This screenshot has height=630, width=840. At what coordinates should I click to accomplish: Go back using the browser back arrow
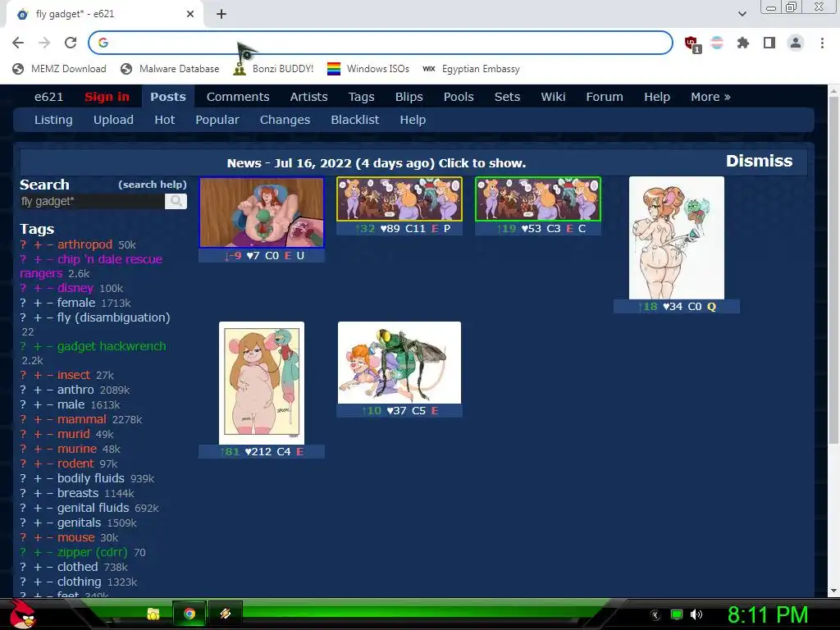[x=18, y=43]
